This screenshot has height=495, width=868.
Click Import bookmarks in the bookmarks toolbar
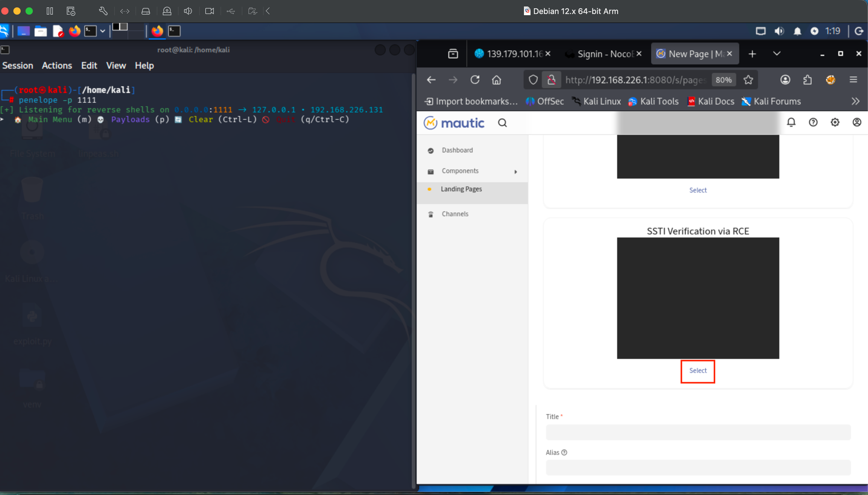[x=471, y=102]
